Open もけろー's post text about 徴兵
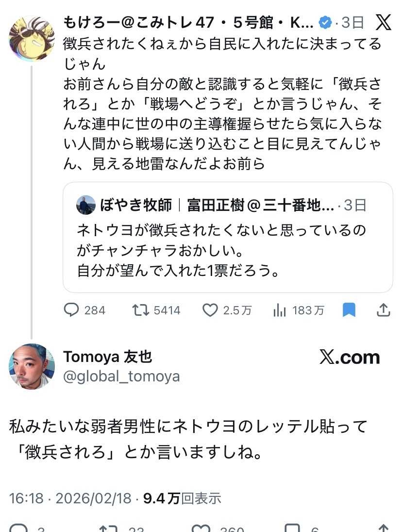 pos(222,103)
